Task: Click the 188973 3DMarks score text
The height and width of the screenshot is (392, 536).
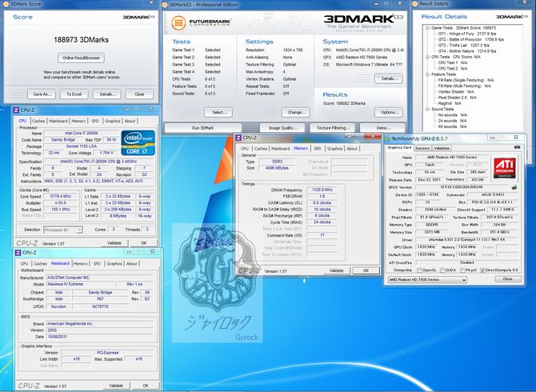Action: pyautogui.click(x=81, y=40)
